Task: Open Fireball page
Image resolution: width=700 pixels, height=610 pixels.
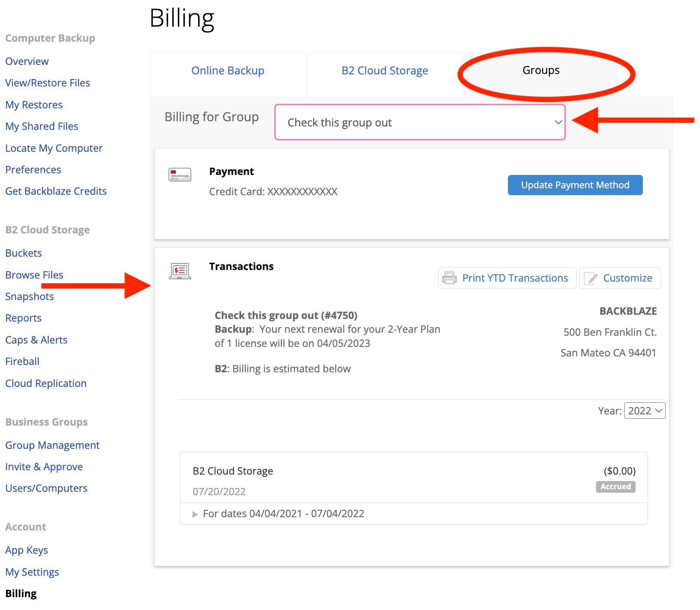Action: [22, 362]
